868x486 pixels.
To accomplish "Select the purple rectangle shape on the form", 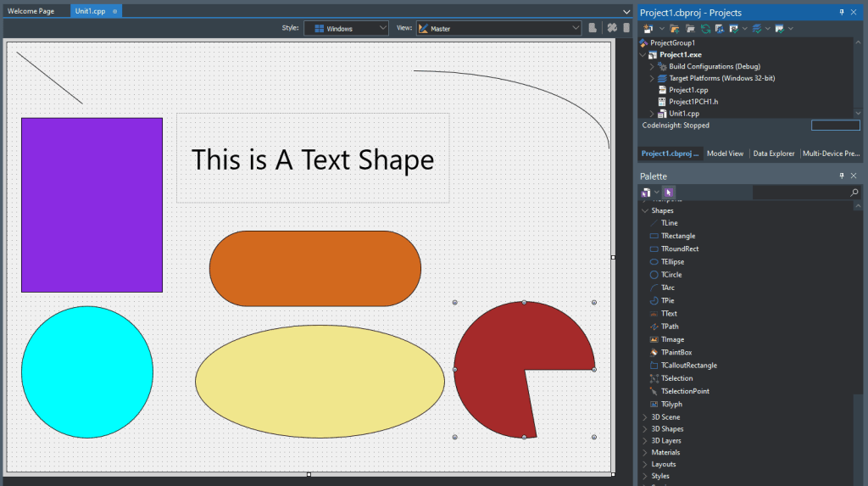I will (92, 205).
